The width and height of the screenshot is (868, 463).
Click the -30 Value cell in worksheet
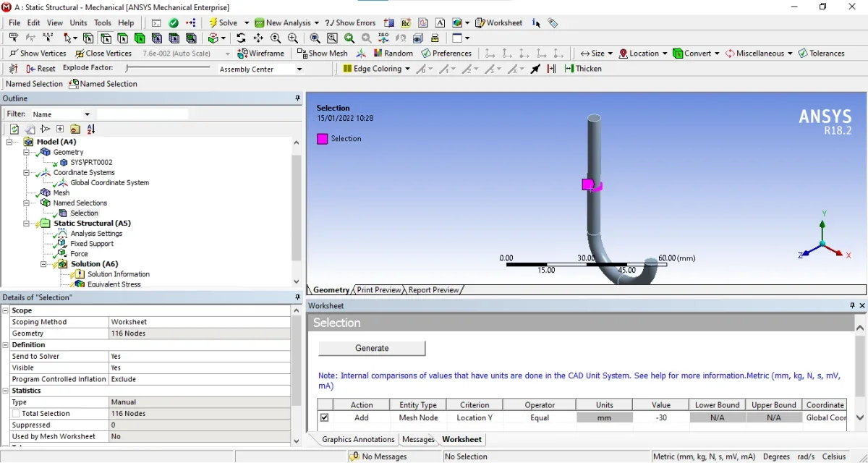coord(660,417)
